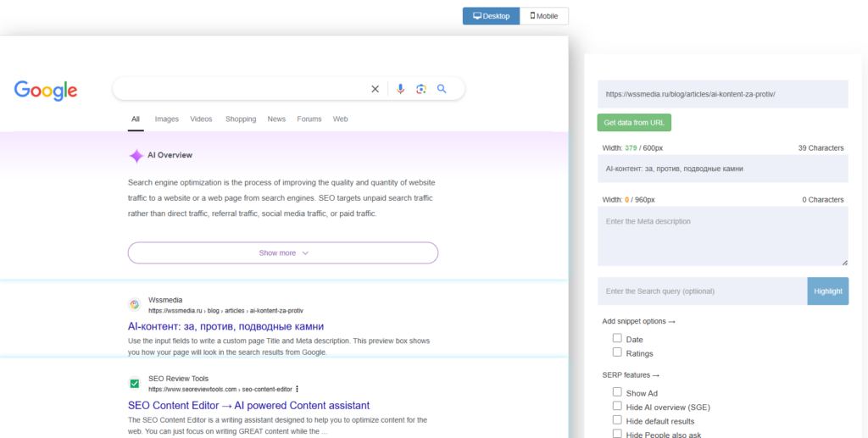
Task: Enable the Date snippet option
Action: pos(617,338)
